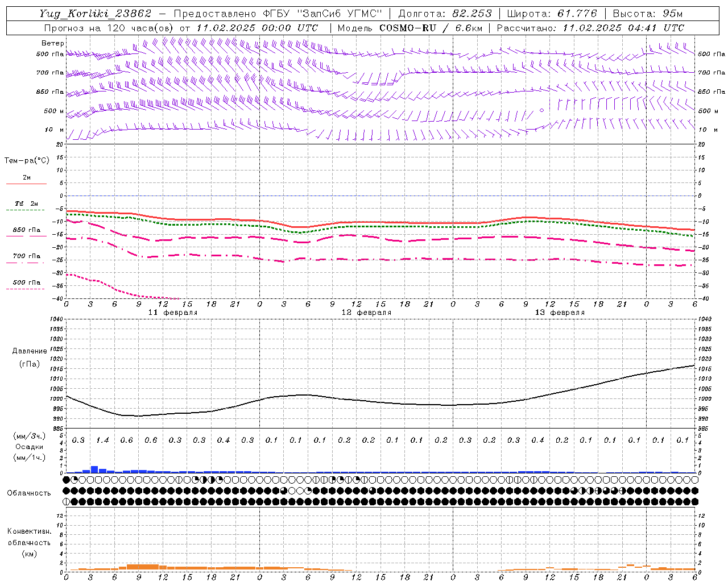
Task: Click the (гПа) unit under Давление
Action: [x=30, y=364]
